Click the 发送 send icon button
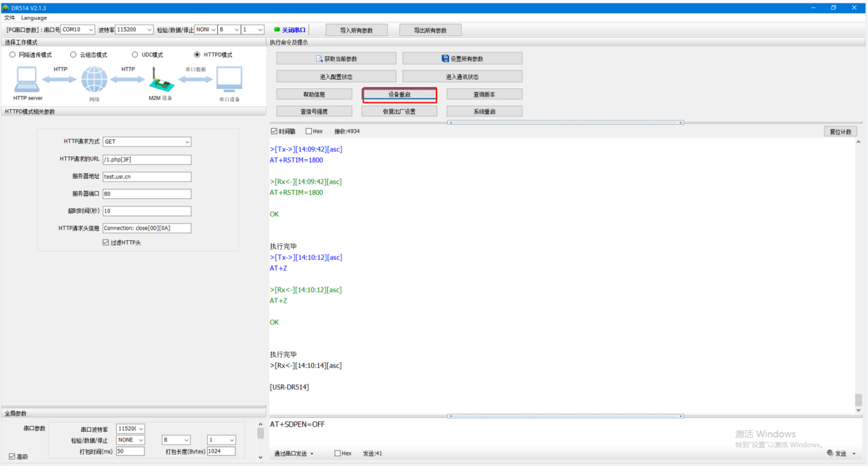The height and width of the screenshot is (466, 868). 837,453
